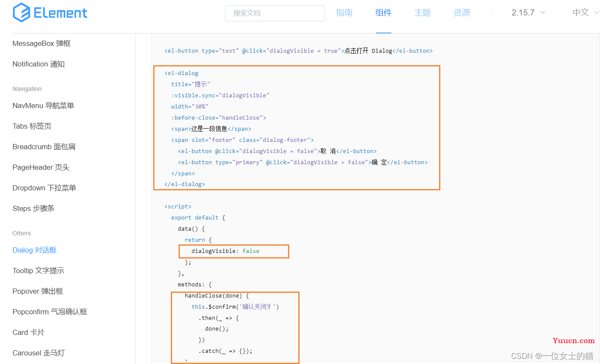Click the width="30%" code line
This screenshot has width=600, height=364.
tap(190, 106)
